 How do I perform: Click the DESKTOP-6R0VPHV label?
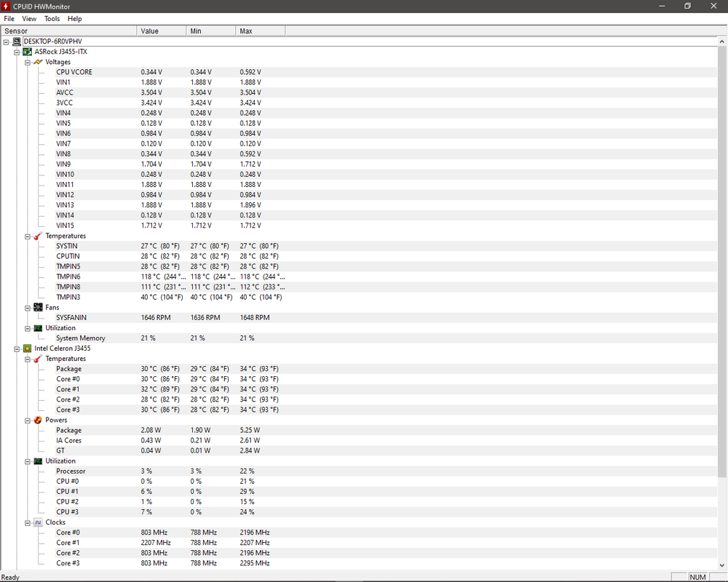(x=52, y=41)
